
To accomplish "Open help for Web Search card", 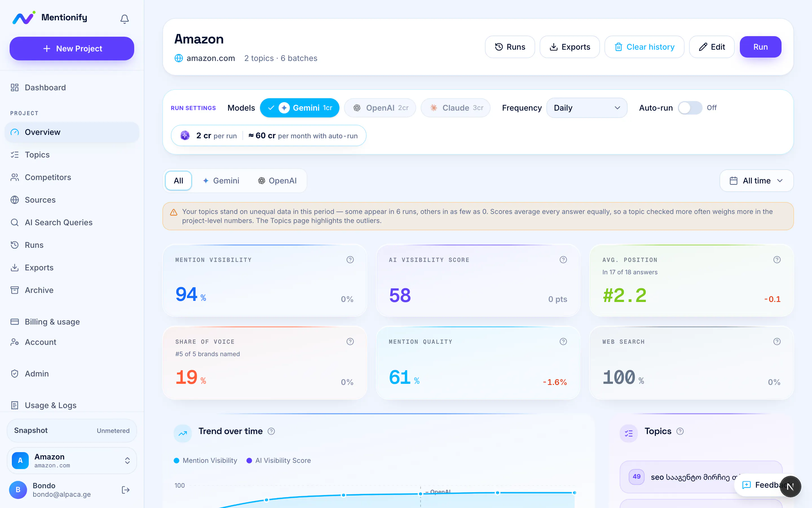I will (777, 342).
